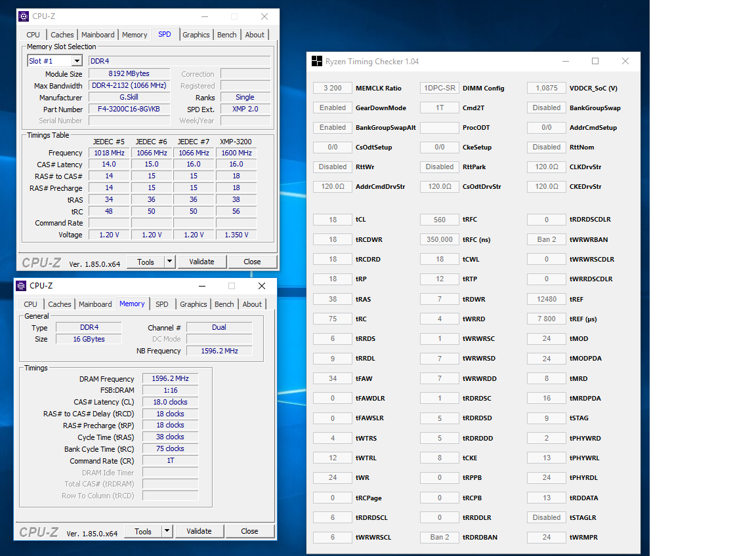
Task: Minimize the Ryzen Timing Checker window
Action: point(566,62)
